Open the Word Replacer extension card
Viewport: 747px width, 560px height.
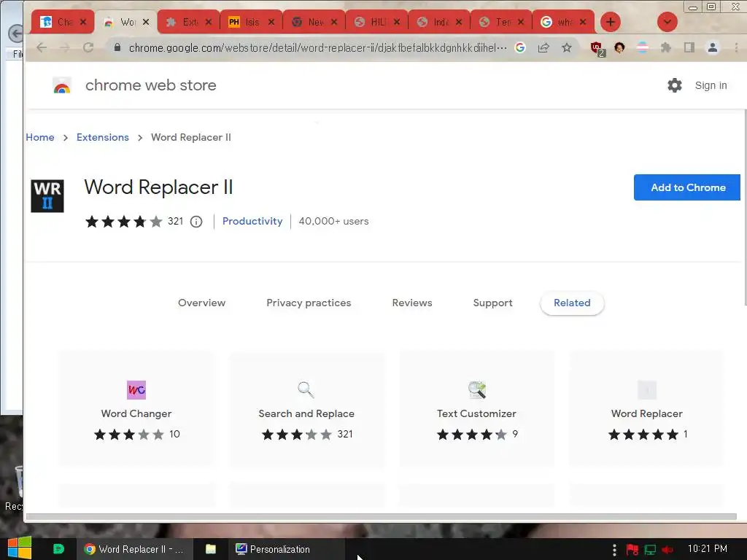point(646,408)
